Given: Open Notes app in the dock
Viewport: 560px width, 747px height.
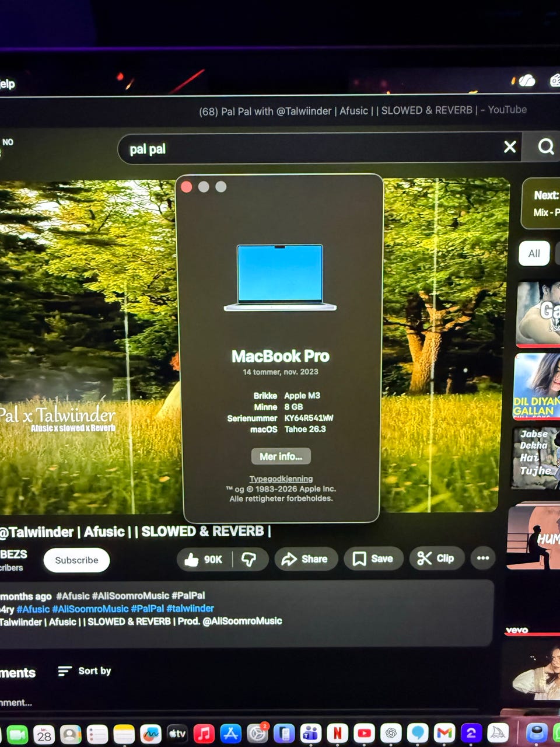Looking at the screenshot, I should pyautogui.click(x=124, y=734).
